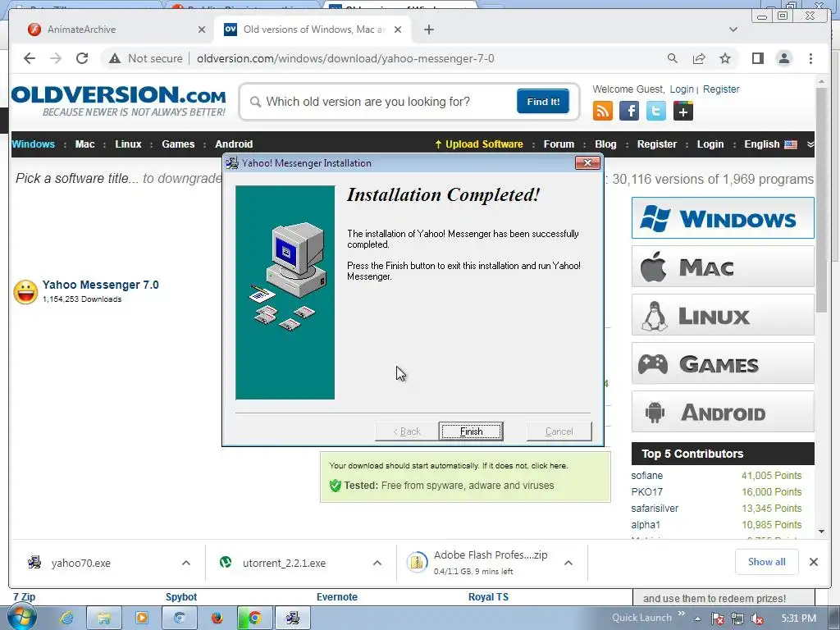Select Windows in navigation bar
The height and width of the screenshot is (630, 840).
tap(33, 144)
